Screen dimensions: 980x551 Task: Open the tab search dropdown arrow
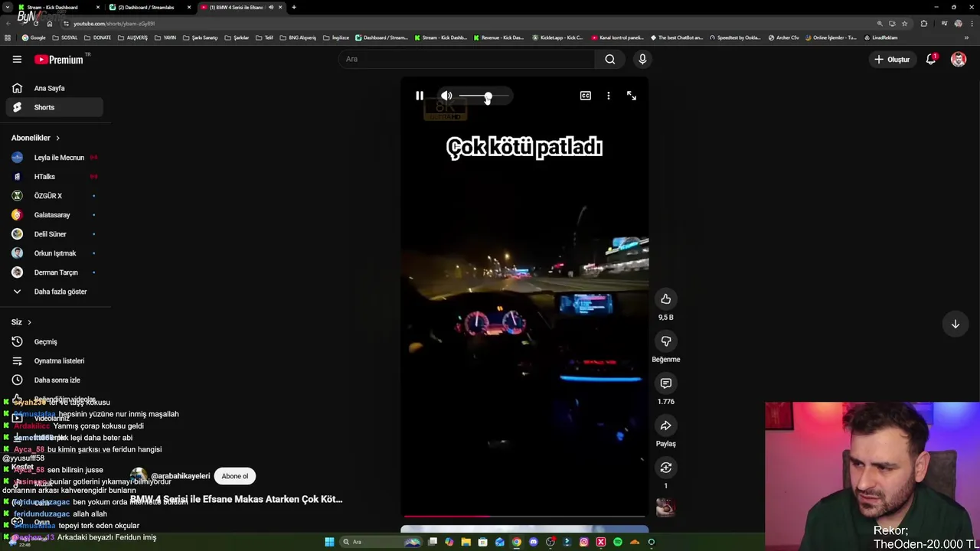(x=7, y=7)
